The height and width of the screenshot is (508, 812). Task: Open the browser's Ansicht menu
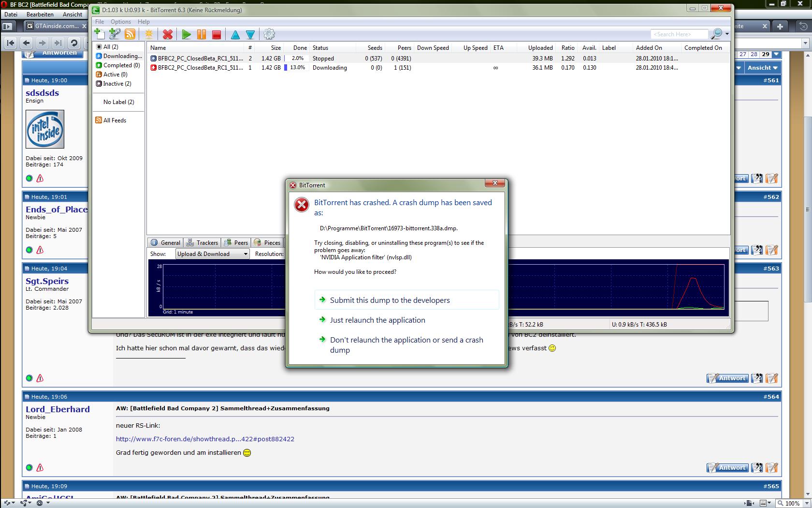click(72, 15)
